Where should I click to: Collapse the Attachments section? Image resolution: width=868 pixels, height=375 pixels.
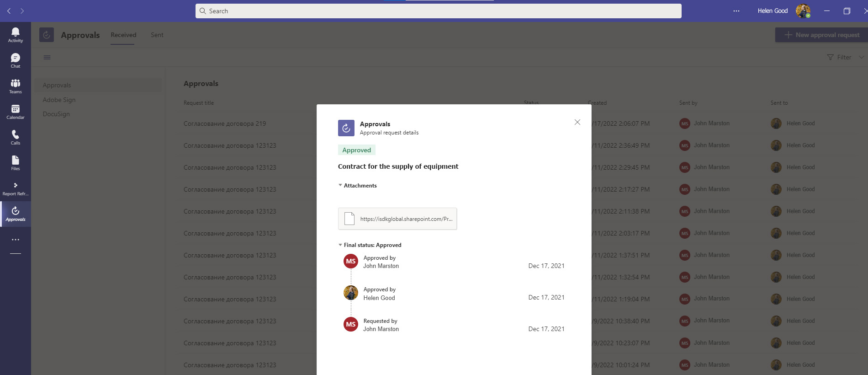tap(340, 185)
